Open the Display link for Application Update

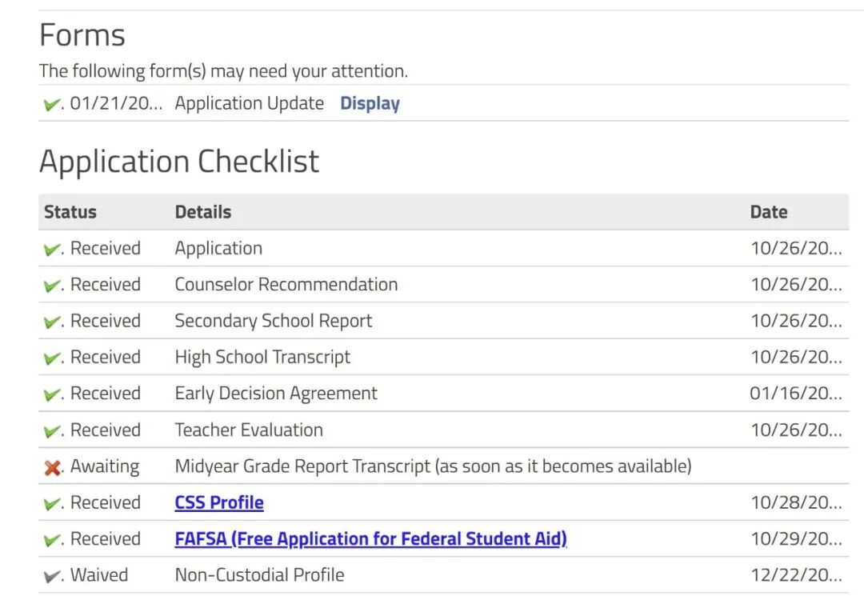[x=370, y=103]
